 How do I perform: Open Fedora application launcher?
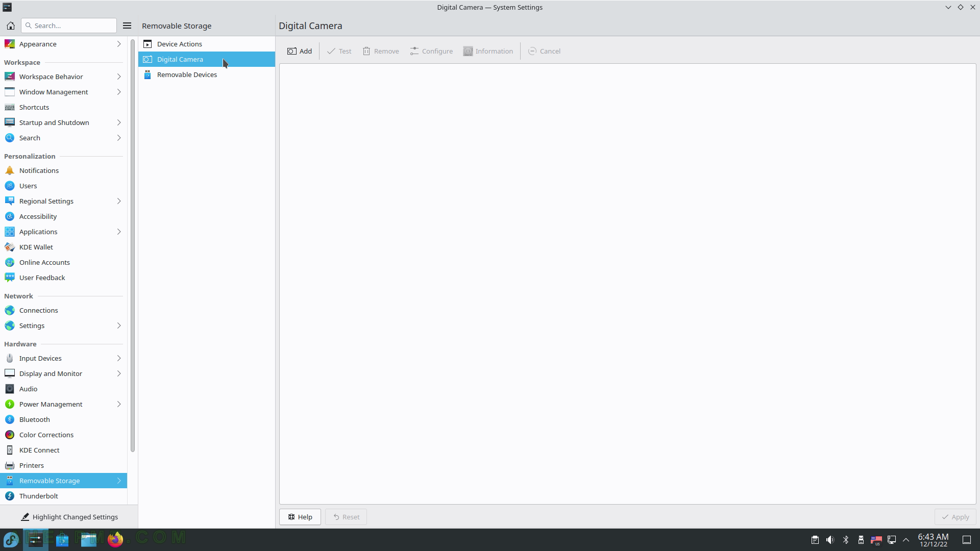coord(11,539)
